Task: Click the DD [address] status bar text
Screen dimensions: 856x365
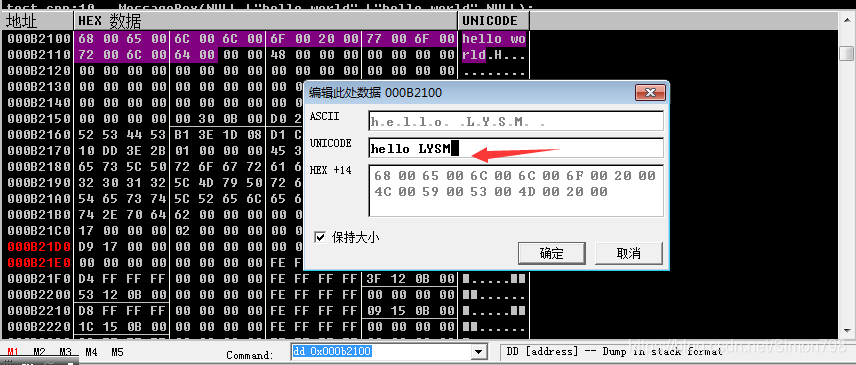Action: point(614,351)
